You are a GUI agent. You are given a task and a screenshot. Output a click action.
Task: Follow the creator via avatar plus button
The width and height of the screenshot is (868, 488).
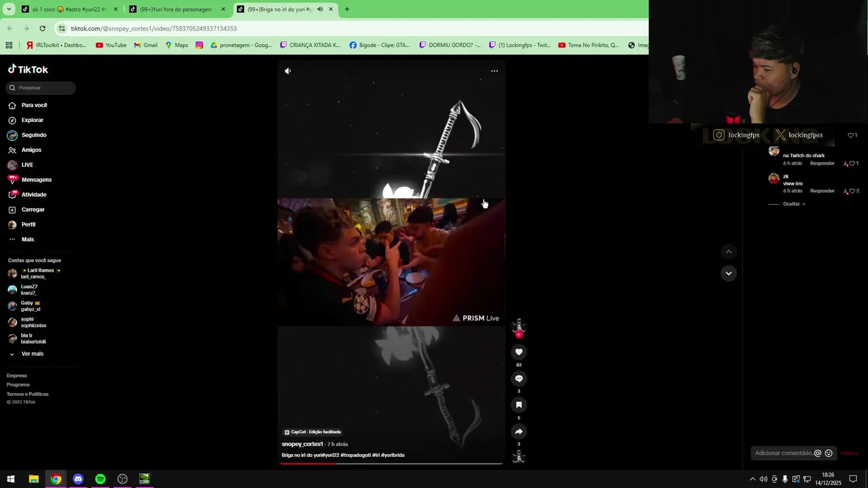519,334
